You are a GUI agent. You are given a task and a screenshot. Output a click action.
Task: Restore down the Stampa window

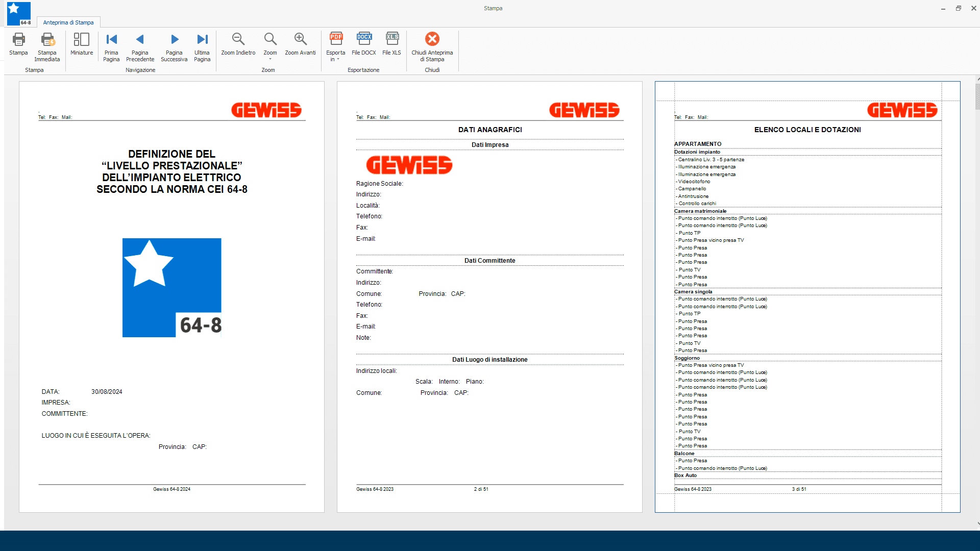pyautogui.click(x=959, y=8)
